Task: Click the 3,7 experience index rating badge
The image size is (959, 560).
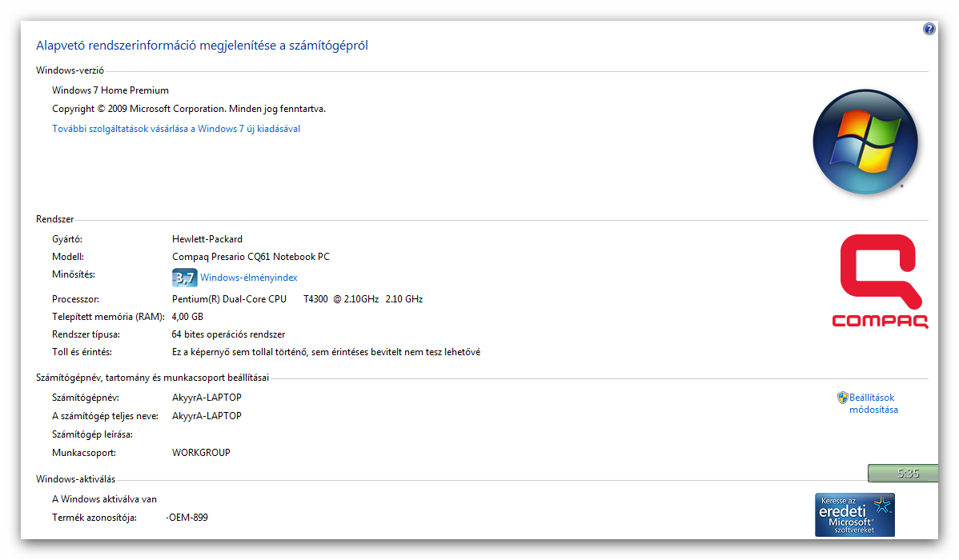Action: click(184, 278)
